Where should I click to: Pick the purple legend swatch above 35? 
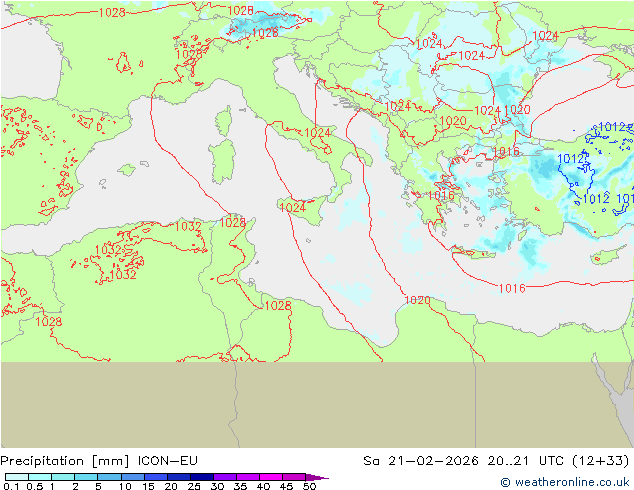click(x=247, y=477)
